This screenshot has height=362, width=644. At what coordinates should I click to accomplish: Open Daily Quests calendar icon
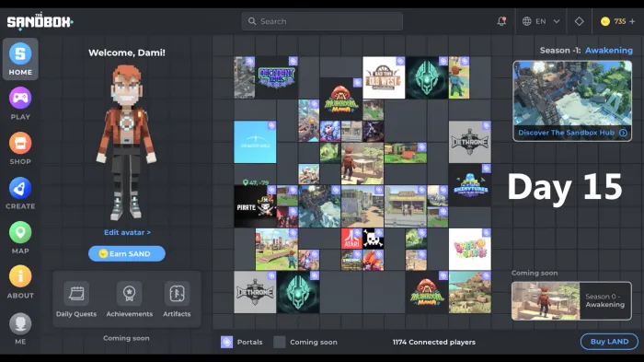76,293
